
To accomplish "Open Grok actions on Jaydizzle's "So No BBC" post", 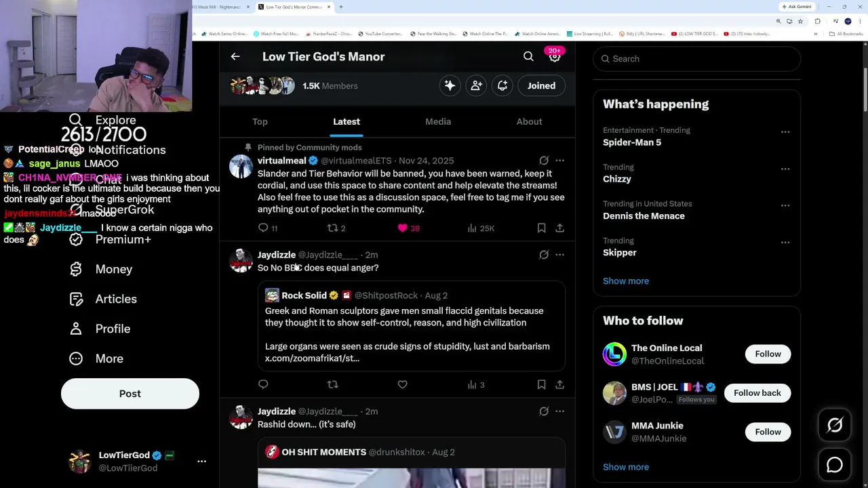I will pyautogui.click(x=544, y=255).
